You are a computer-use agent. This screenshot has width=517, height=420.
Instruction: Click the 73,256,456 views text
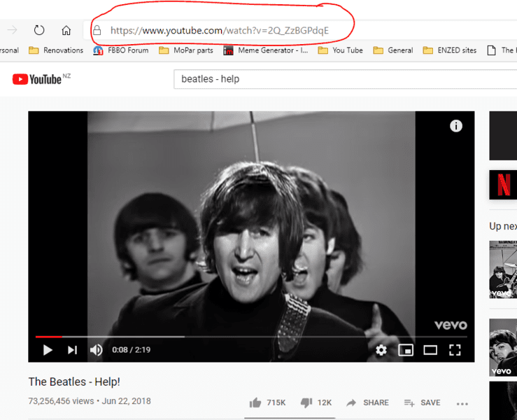tap(61, 401)
